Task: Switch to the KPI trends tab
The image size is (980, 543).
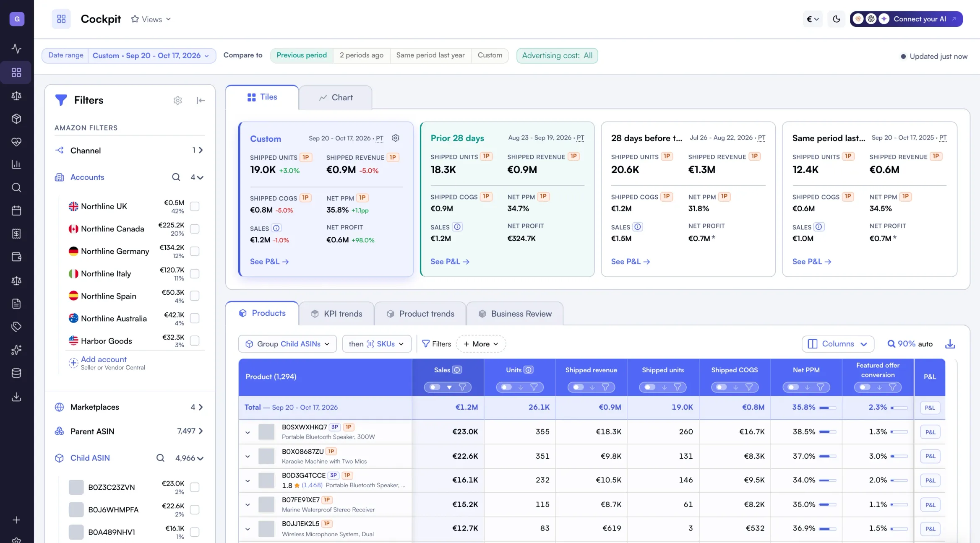Action: (336, 314)
